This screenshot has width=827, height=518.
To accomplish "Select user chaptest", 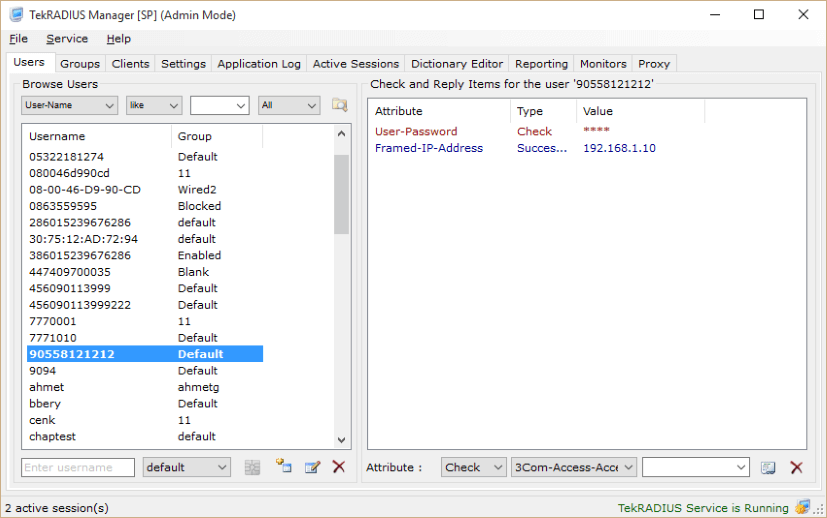I will (x=145, y=436).
